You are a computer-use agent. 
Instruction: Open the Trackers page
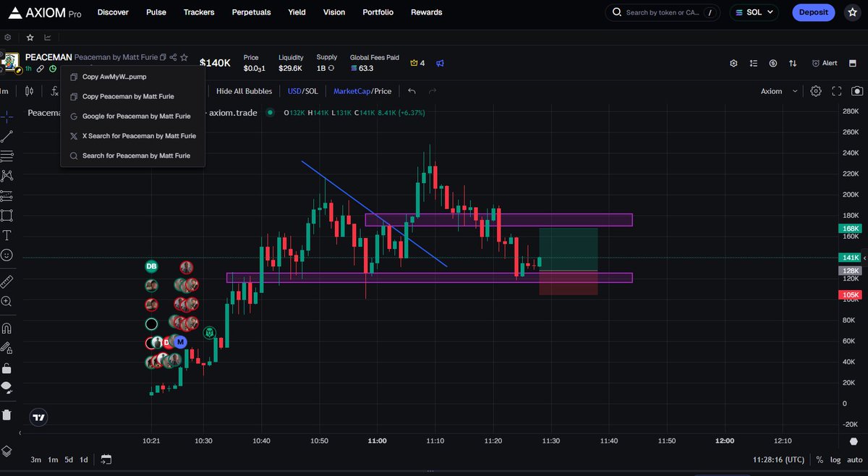click(199, 12)
